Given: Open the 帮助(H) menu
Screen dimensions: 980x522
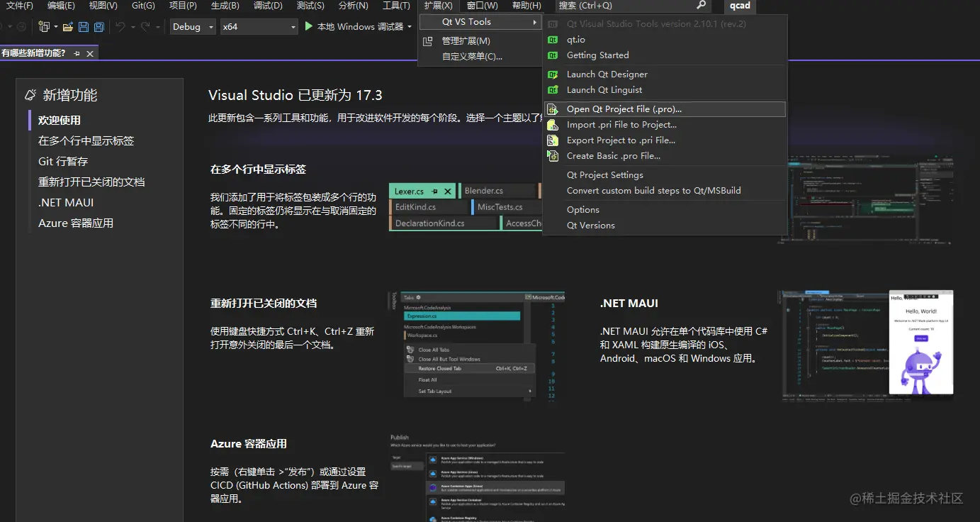Looking at the screenshot, I should click(x=526, y=6).
